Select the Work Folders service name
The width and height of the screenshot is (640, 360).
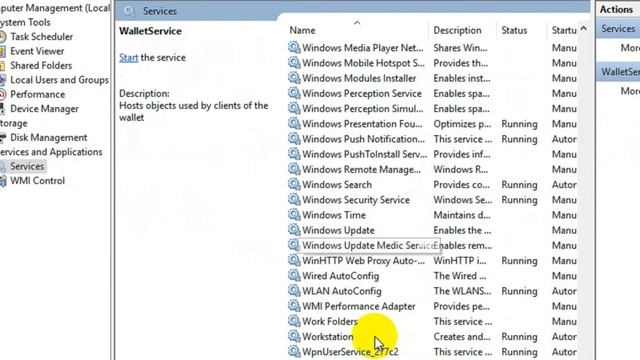coord(329,322)
